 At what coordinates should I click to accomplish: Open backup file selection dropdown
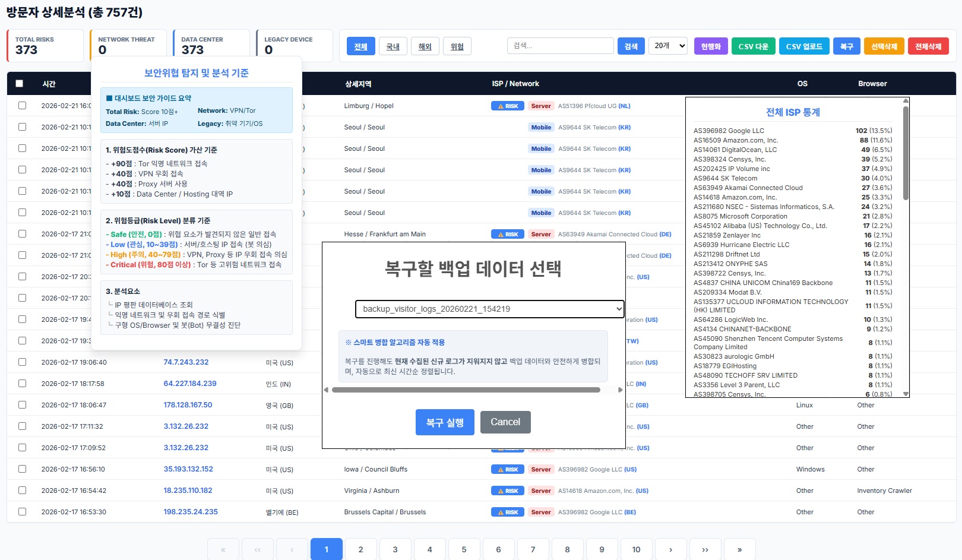point(490,309)
